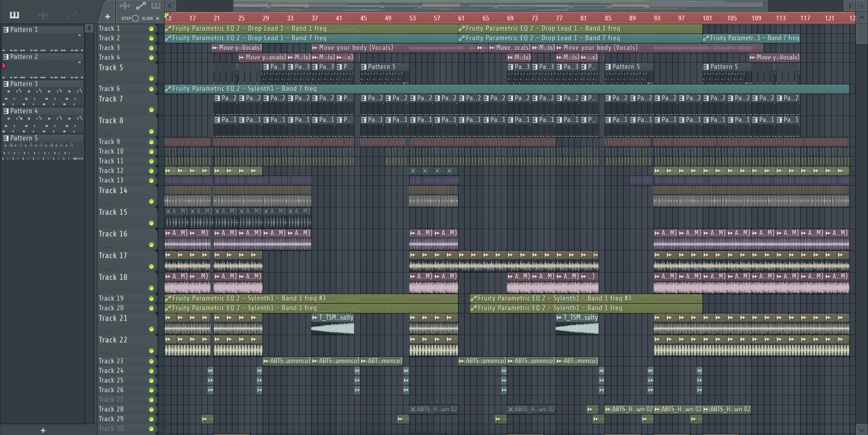
Task: Add a new pattern with the picker plus
Action: pos(43,430)
